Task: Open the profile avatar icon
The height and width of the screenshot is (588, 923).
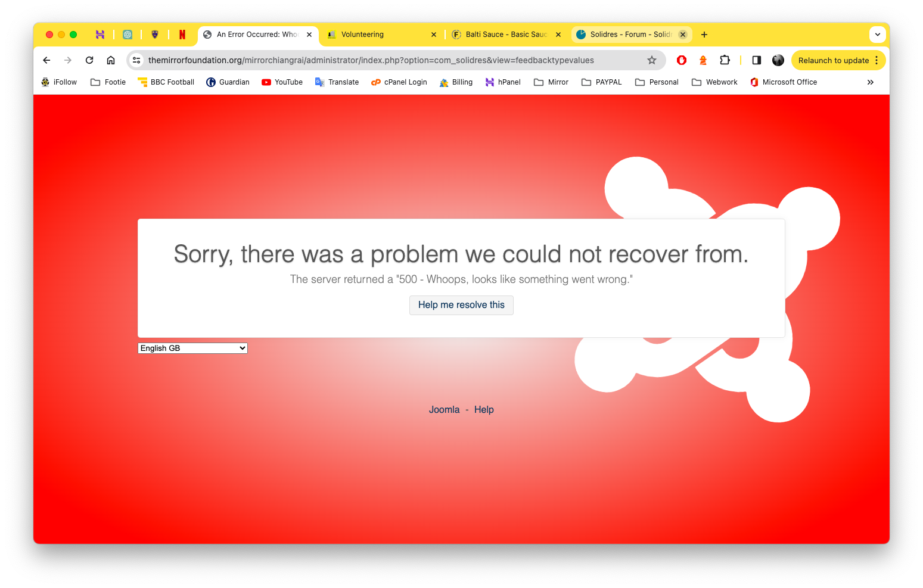Action: (778, 60)
